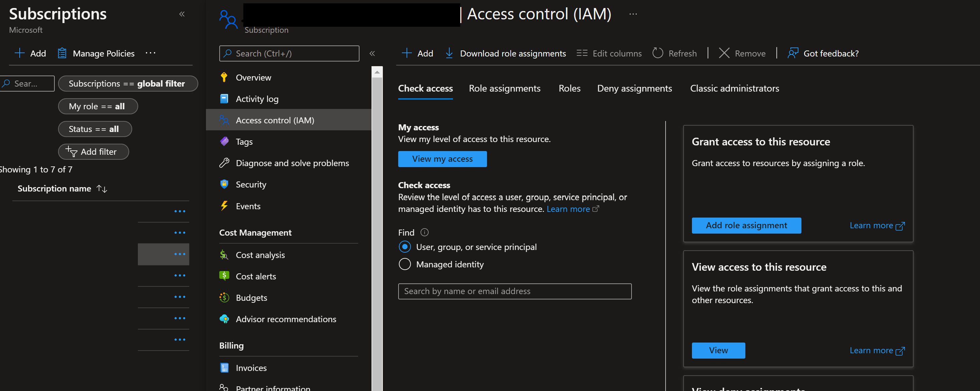This screenshot has width=980, height=391.
Task: Search by name or email address field
Action: [x=516, y=291]
